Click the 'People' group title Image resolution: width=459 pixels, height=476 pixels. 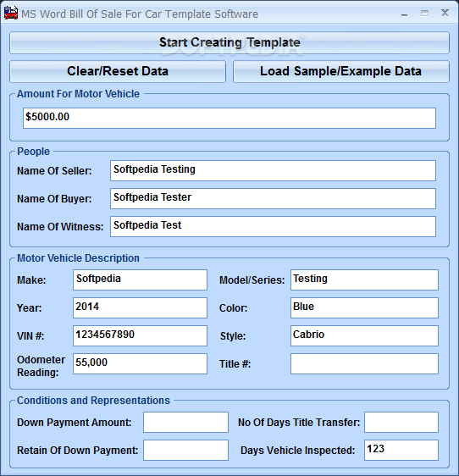tap(33, 152)
